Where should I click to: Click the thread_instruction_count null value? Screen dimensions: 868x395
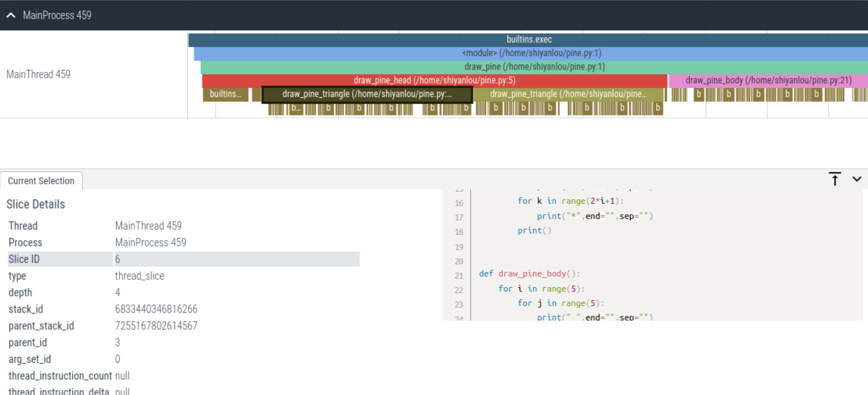tap(122, 376)
